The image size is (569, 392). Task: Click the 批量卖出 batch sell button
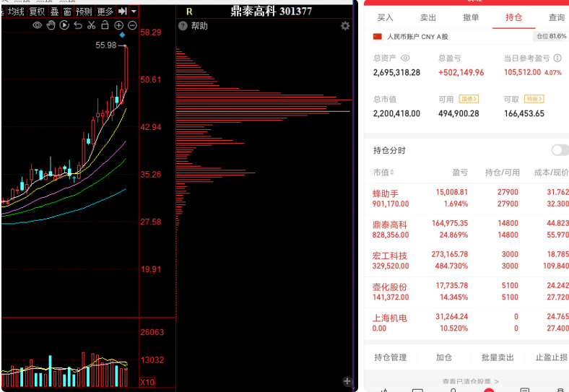(498, 357)
